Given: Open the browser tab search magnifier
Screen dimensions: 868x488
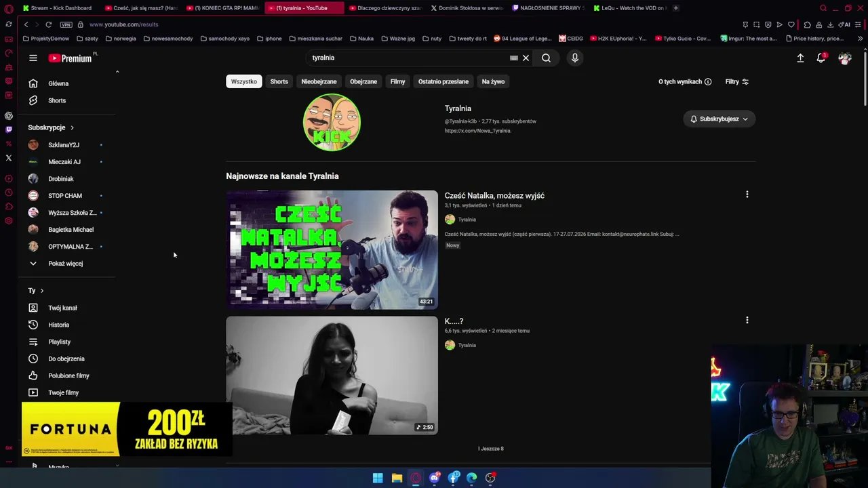Looking at the screenshot, I should (823, 8).
